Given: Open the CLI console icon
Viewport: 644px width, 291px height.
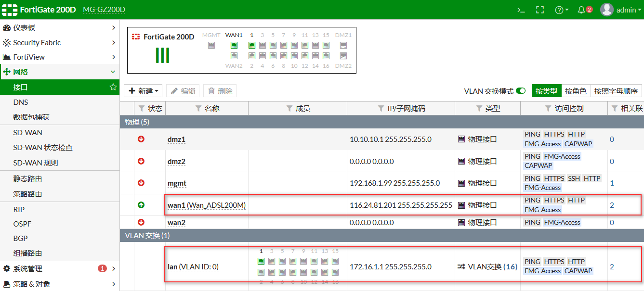Looking at the screenshot, I should [x=521, y=10].
